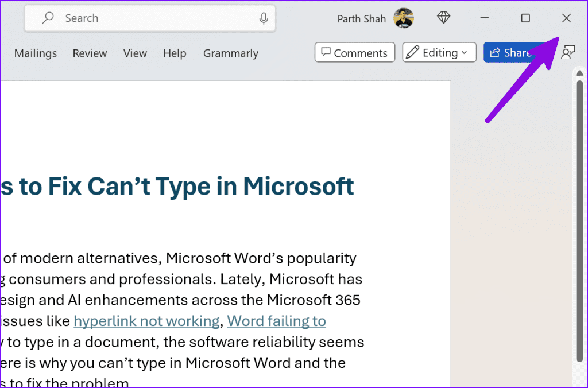Switch to the Review tab

tap(90, 53)
